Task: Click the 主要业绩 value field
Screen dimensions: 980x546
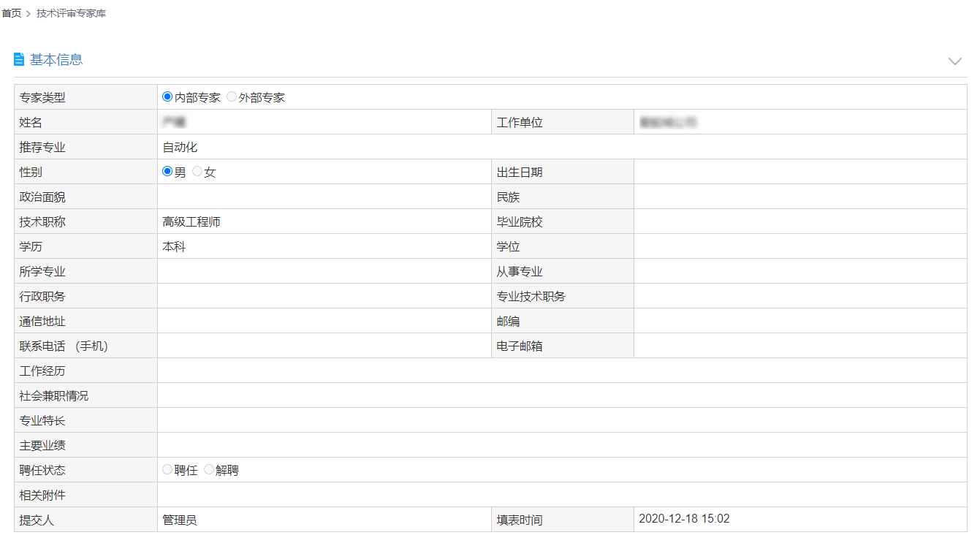Action: 562,445
